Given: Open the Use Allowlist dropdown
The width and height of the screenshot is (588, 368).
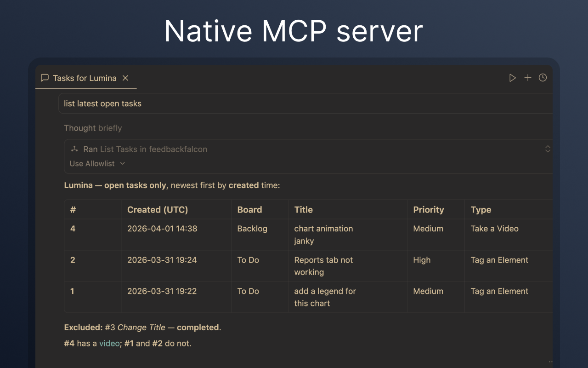Looking at the screenshot, I should 97,163.
